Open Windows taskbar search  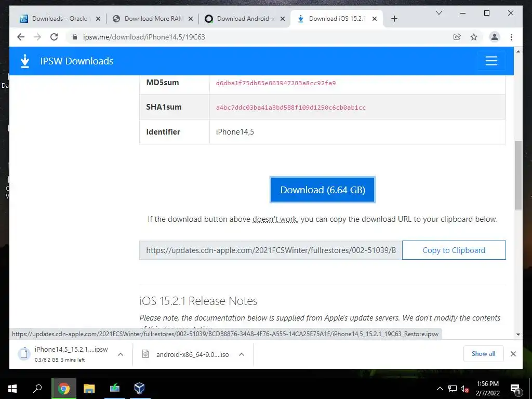37,389
